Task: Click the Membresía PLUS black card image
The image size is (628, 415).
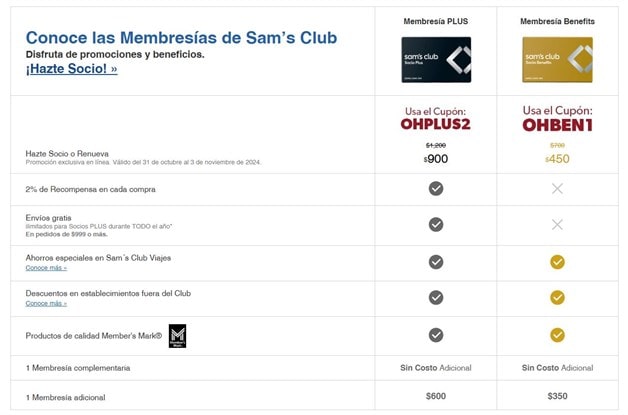Action: pyautogui.click(x=436, y=59)
